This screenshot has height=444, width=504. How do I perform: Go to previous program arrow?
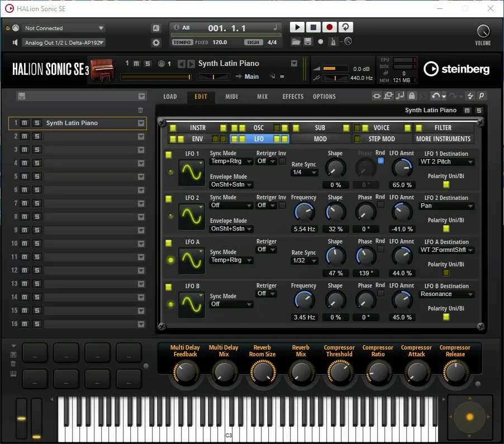point(181,64)
